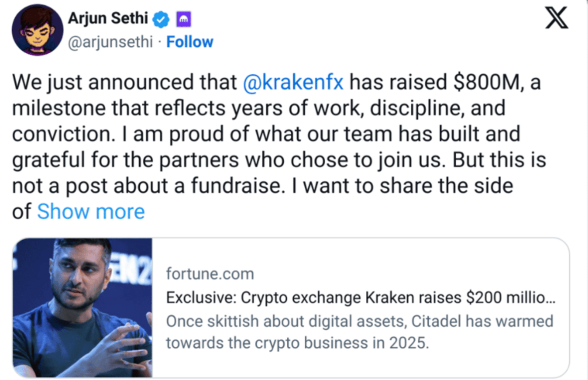Click the purple Kraken affiliation badge
Image resolution: width=588 pixels, height=380 pixels.
point(184,19)
